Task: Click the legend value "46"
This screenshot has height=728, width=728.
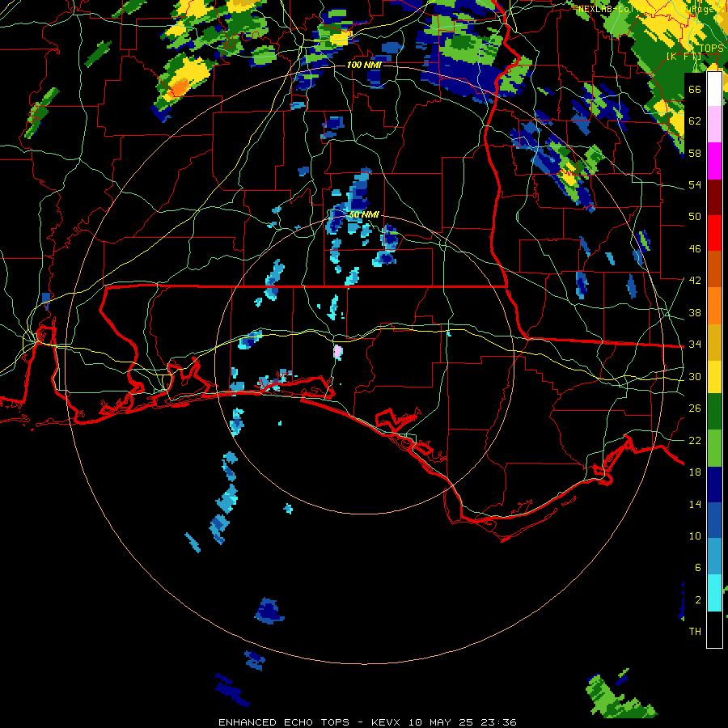Action: 695,249
